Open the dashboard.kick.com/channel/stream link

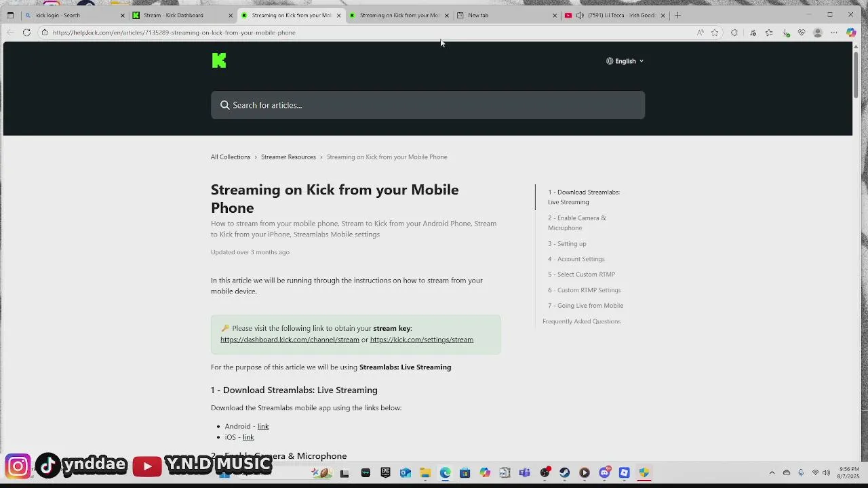pyautogui.click(x=290, y=340)
